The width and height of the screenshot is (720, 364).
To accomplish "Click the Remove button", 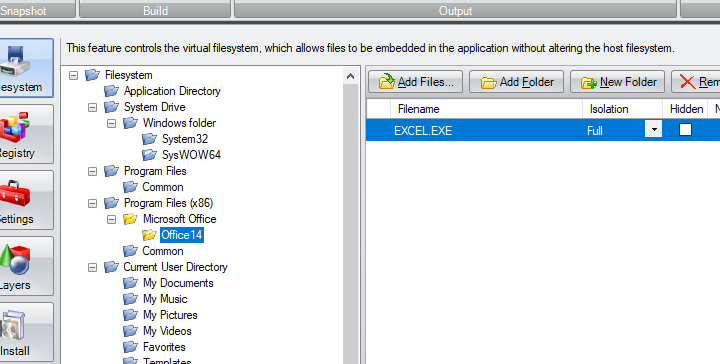I will [x=696, y=82].
